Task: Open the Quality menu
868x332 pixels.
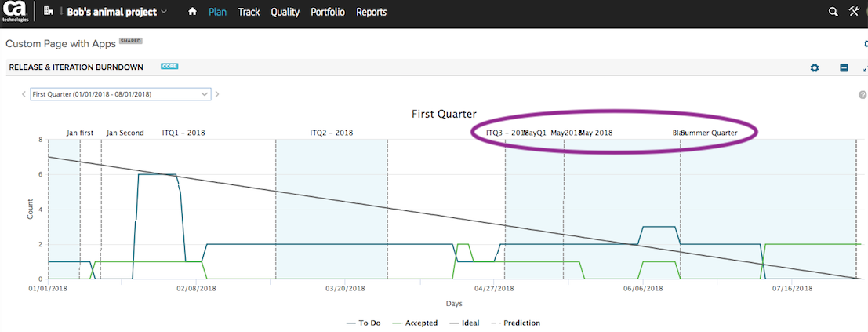Action: pyautogui.click(x=285, y=13)
